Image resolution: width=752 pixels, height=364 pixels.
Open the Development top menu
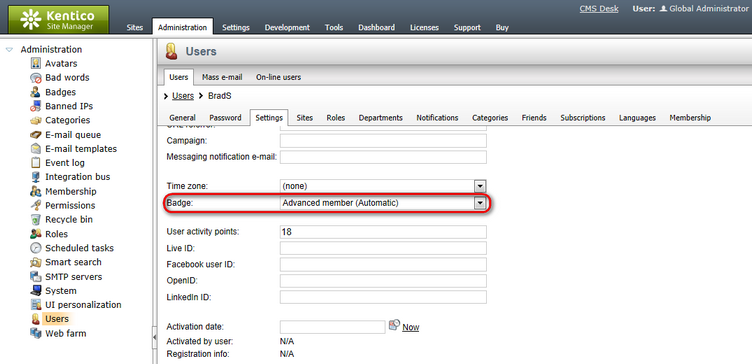pyautogui.click(x=287, y=28)
